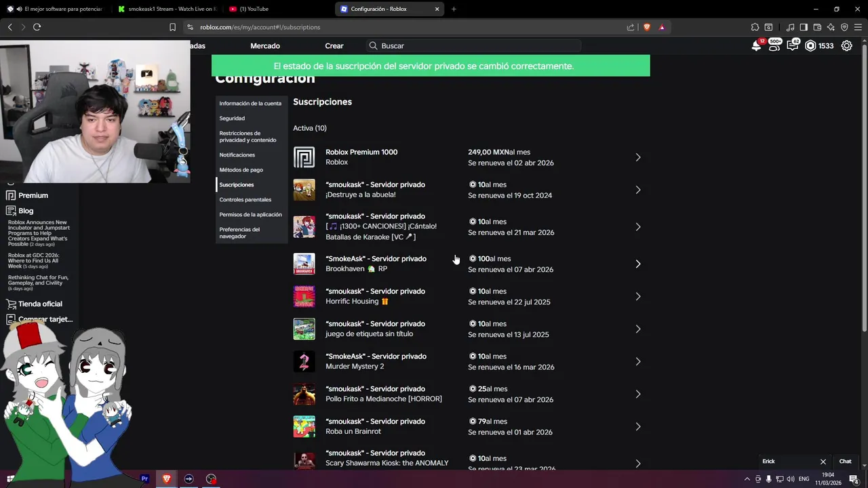This screenshot has height=488, width=868.
Task: Go back in browser history
Action: tap(9, 27)
